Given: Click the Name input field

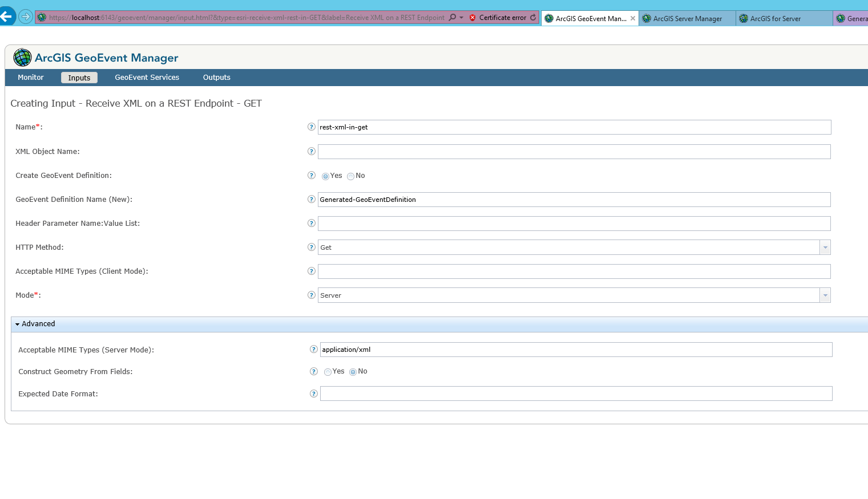Looking at the screenshot, I should pos(574,127).
